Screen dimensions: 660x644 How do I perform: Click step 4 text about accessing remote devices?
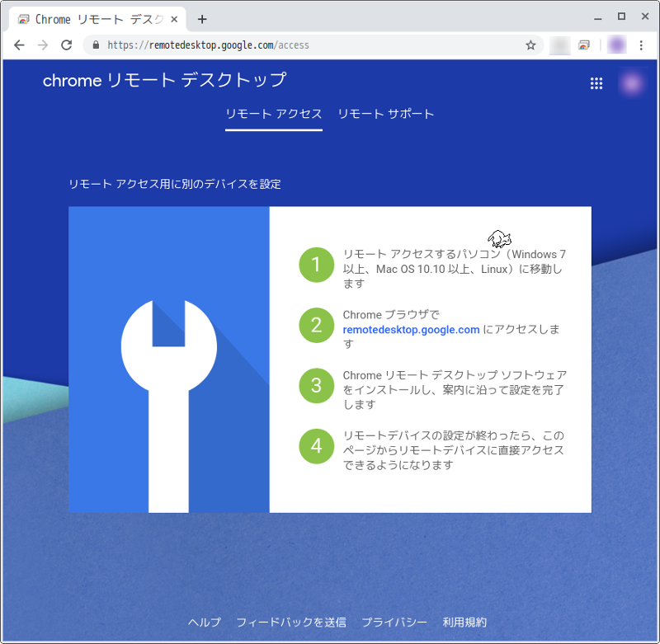click(x=453, y=450)
